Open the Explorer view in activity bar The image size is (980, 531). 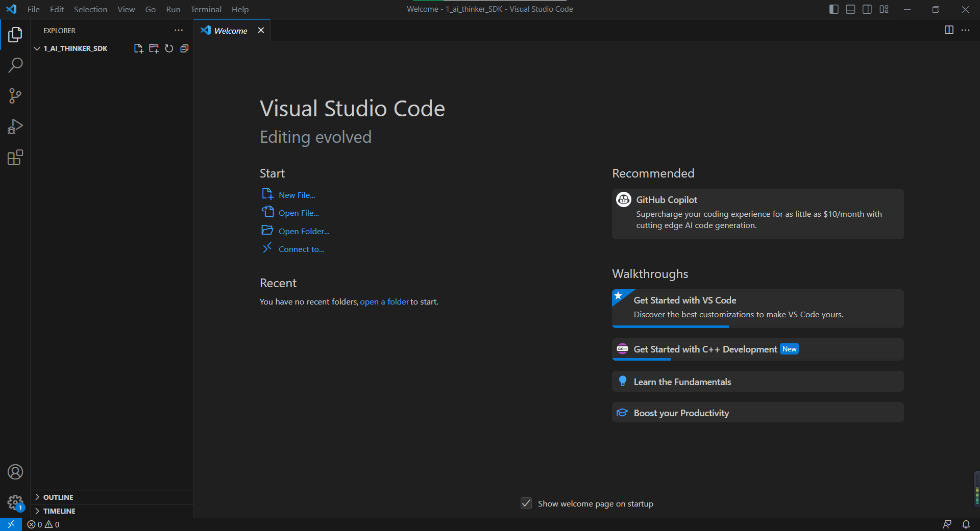coord(15,35)
